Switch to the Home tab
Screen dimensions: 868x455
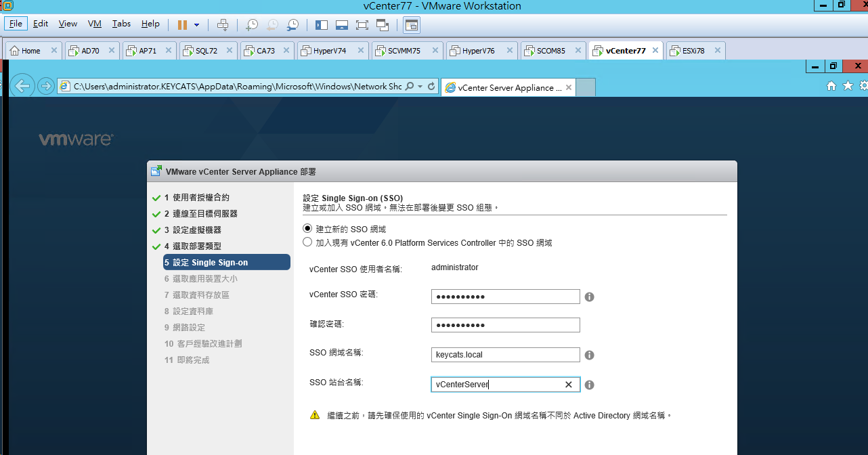point(31,51)
